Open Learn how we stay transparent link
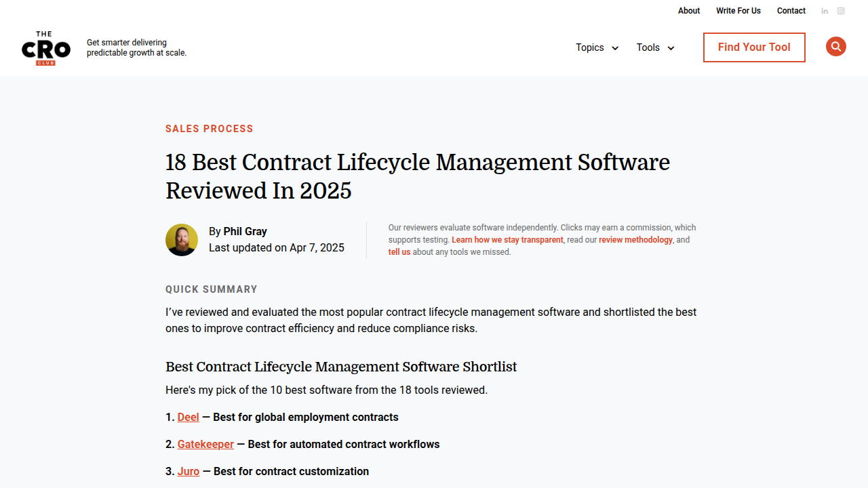This screenshot has height=488, width=868. click(507, 240)
